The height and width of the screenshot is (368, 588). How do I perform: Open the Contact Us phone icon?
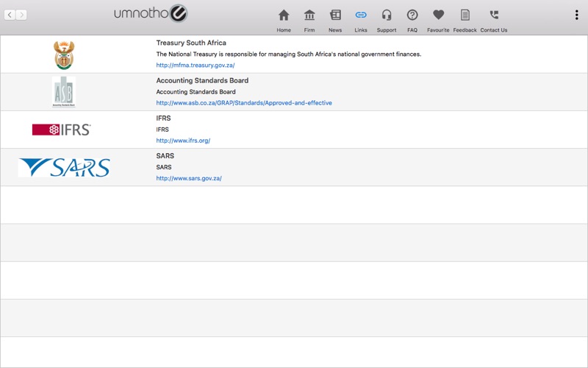[494, 15]
